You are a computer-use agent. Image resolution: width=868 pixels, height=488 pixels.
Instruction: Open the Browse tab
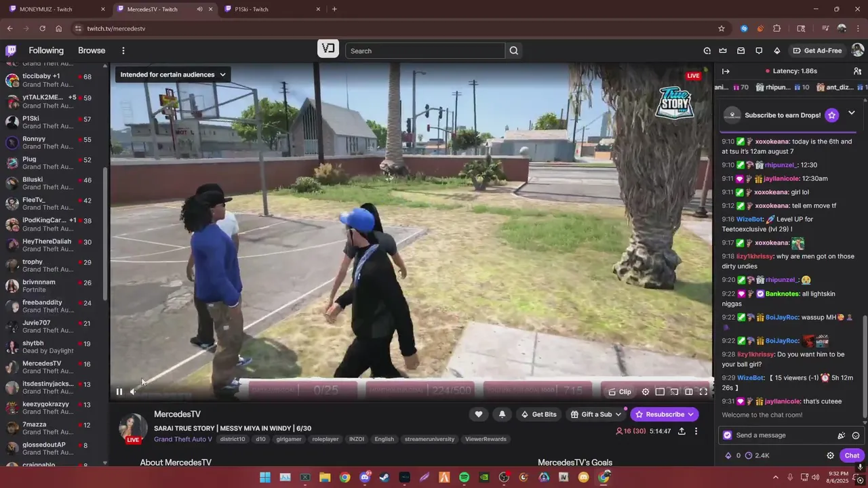(x=92, y=51)
